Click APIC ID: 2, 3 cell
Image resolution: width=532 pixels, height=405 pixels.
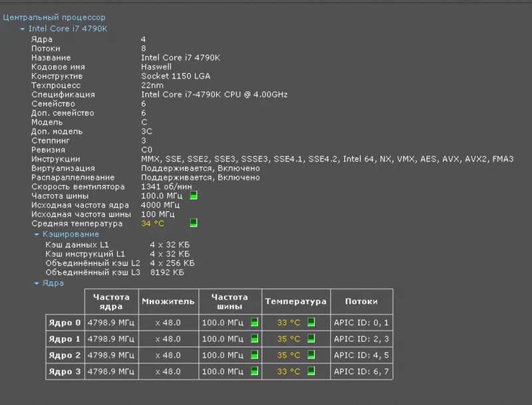(x=361, y=339)
